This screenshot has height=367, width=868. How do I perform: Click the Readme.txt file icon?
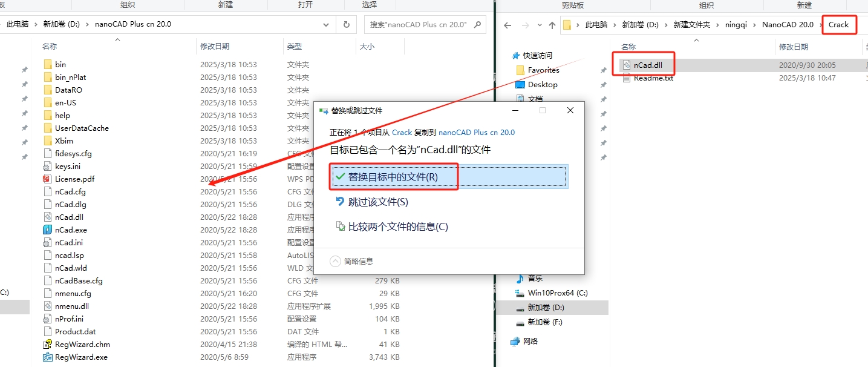626,78
